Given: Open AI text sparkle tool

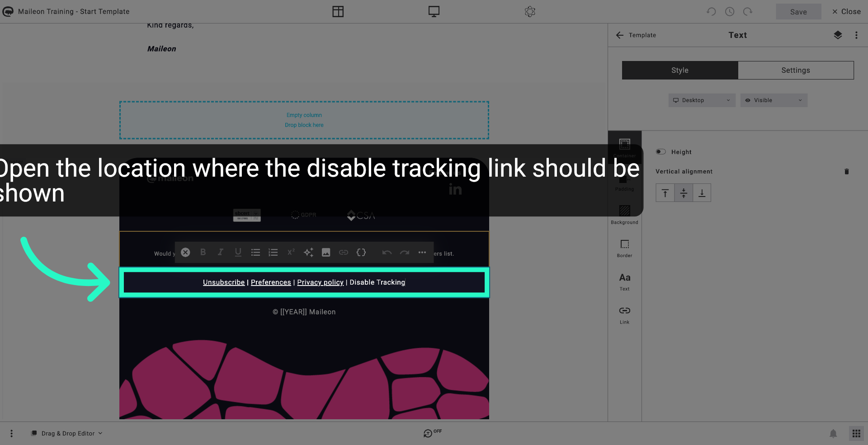Looking at the screenshot, I should click(x=308, y=253).
